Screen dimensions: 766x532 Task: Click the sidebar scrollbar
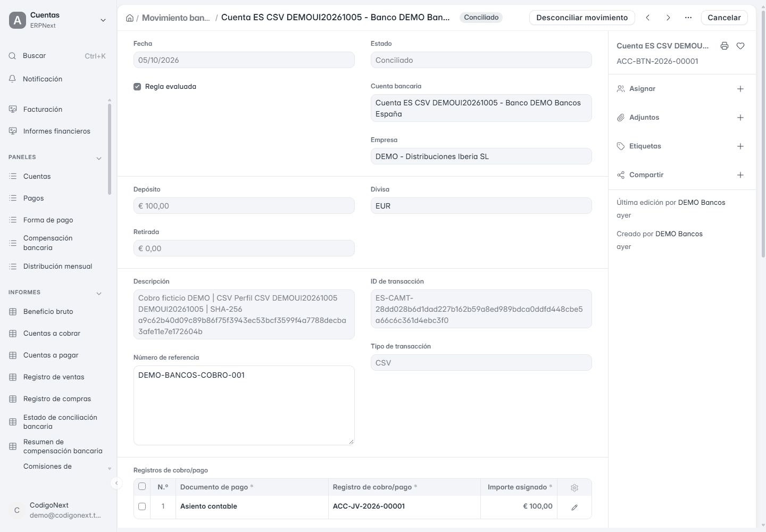click(x=110, y=149)
